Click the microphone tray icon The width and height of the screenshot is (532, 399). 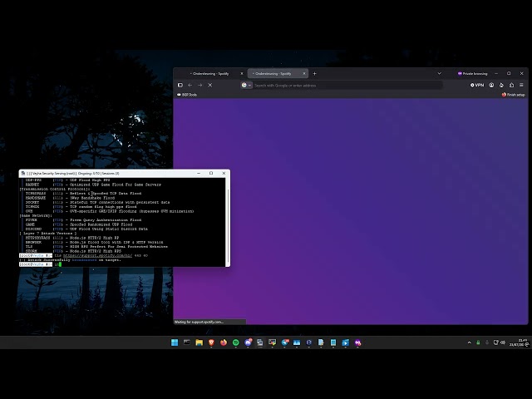click(487, 342)
